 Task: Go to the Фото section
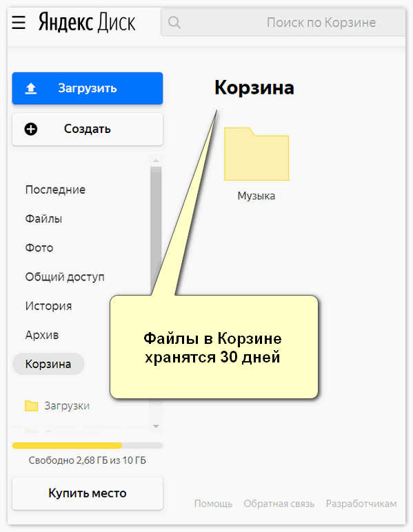click(x=39, y=248)
